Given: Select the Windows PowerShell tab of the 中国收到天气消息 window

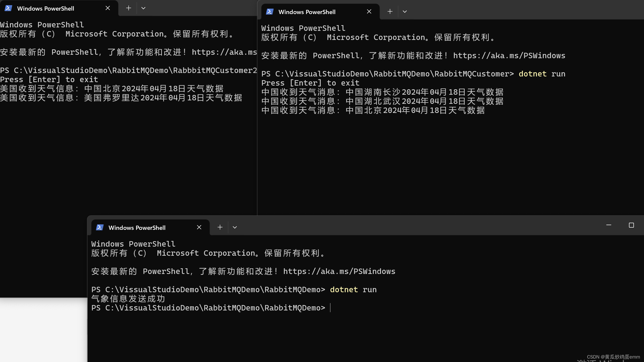Looking at the screenshot, I should [x=307, y=12].
